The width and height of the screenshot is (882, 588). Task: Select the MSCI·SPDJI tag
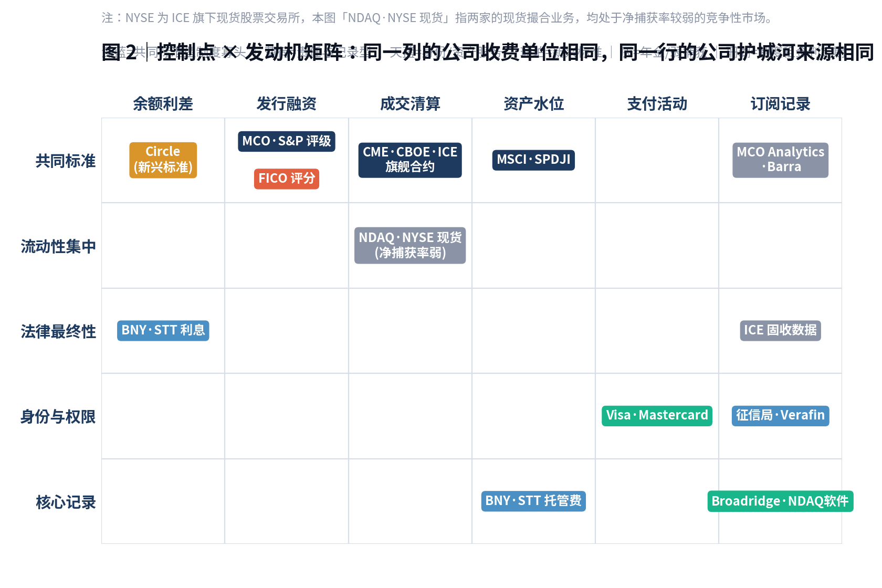[x=533, y=160]
